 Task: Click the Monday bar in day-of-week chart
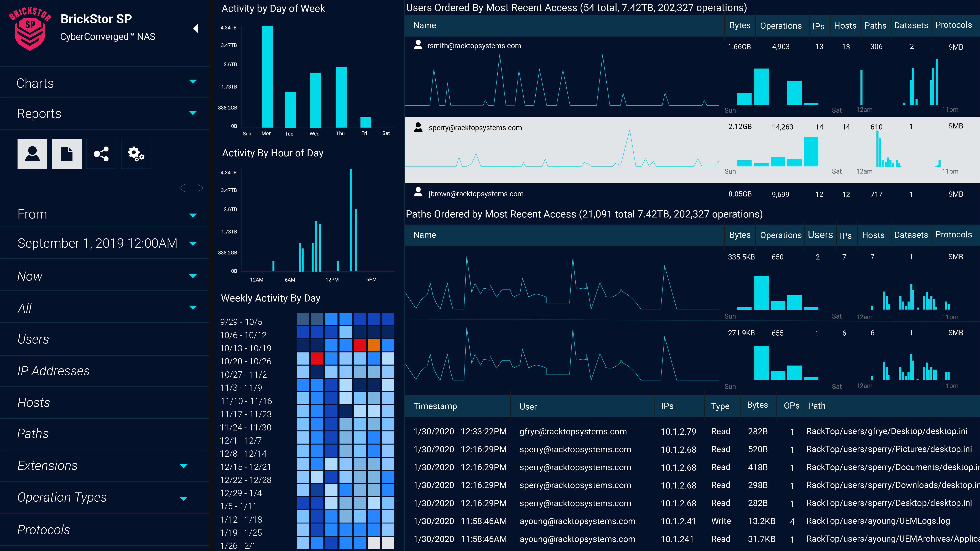click(267, 76)
